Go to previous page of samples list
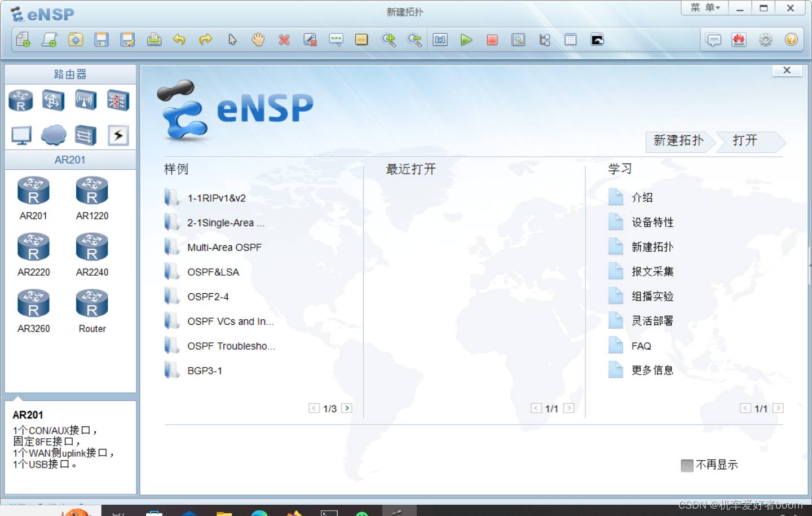The height and width of the screenshot is (516, 812). tap(314, 408)
